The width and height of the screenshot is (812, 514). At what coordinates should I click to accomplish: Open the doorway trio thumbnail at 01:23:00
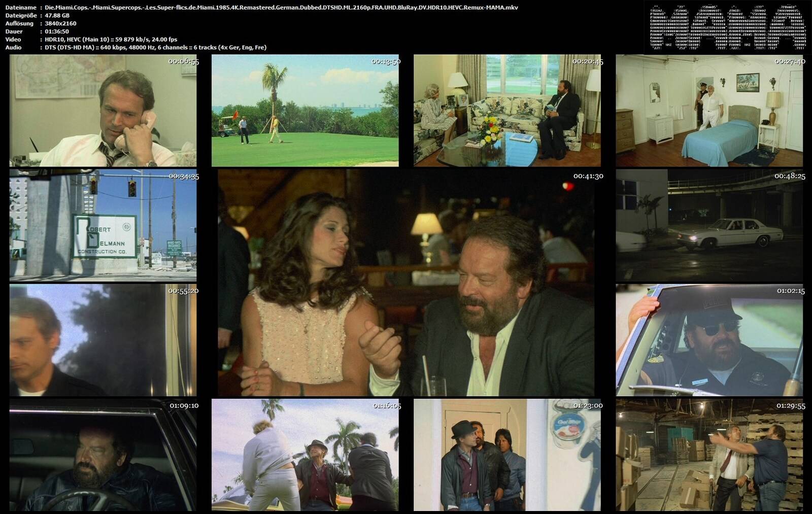507,455
